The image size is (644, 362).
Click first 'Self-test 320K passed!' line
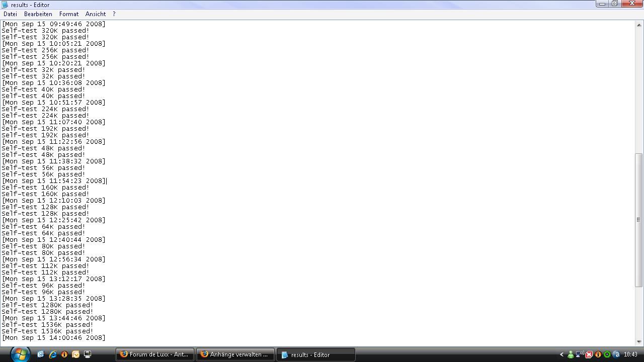45,30
